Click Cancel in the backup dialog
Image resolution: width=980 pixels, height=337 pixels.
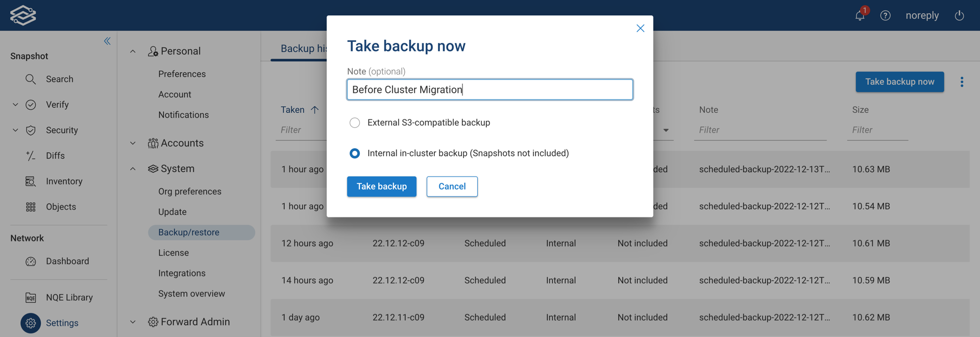point(452,186)
